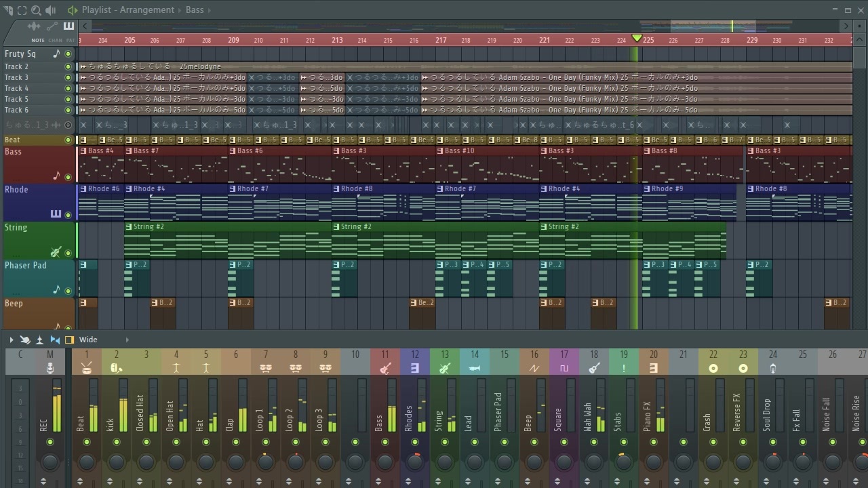The width and height of the screenshot is (868, 488).
Task: Click the violin icon on String track
Action: pos(56,252)
